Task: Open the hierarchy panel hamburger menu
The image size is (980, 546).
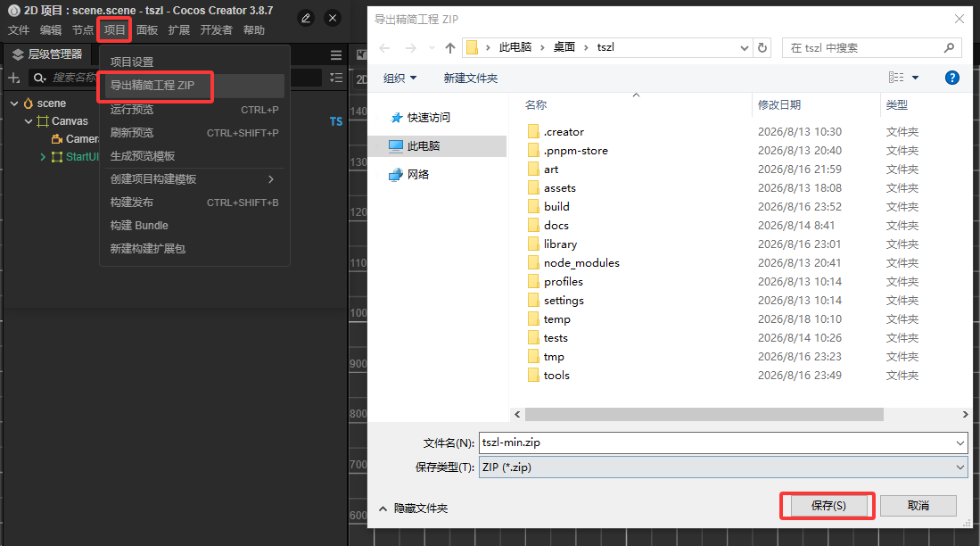Action: [336, 55]
